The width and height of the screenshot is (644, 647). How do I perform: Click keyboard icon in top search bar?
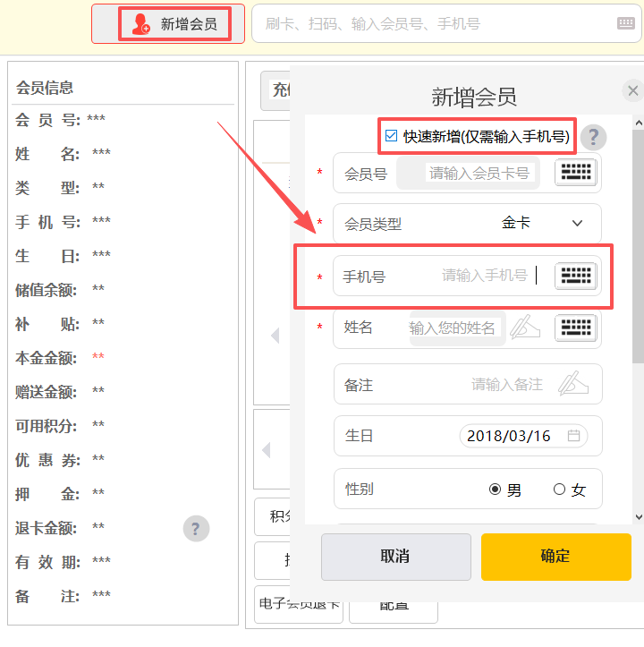click(626, 24)
